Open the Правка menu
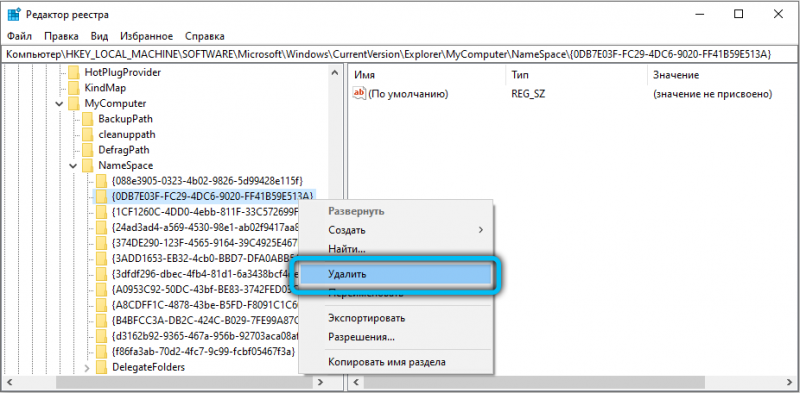 61,36
